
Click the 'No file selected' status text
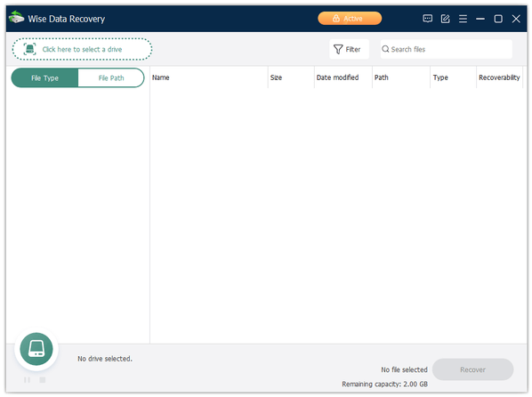404,369
